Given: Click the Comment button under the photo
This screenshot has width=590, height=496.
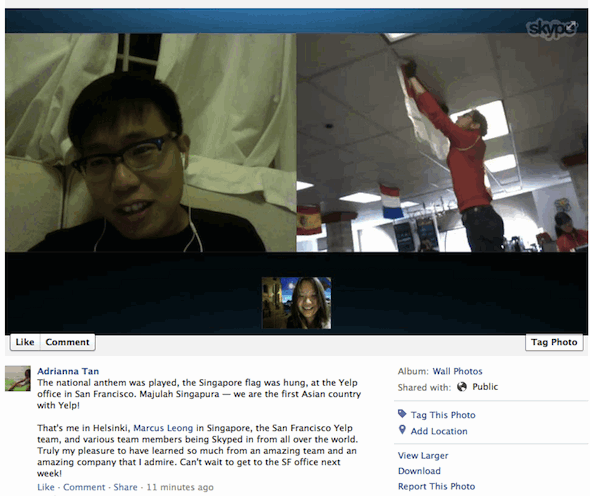Looking at the screenshot, I should (x=67, y=342).
